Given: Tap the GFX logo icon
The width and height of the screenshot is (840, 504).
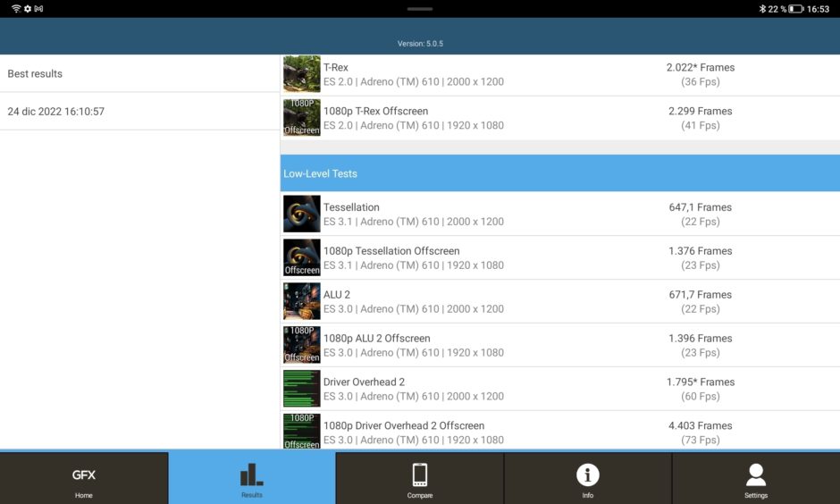Looking at the screenshot, I should pyautogui.click(x=84, y=475).
